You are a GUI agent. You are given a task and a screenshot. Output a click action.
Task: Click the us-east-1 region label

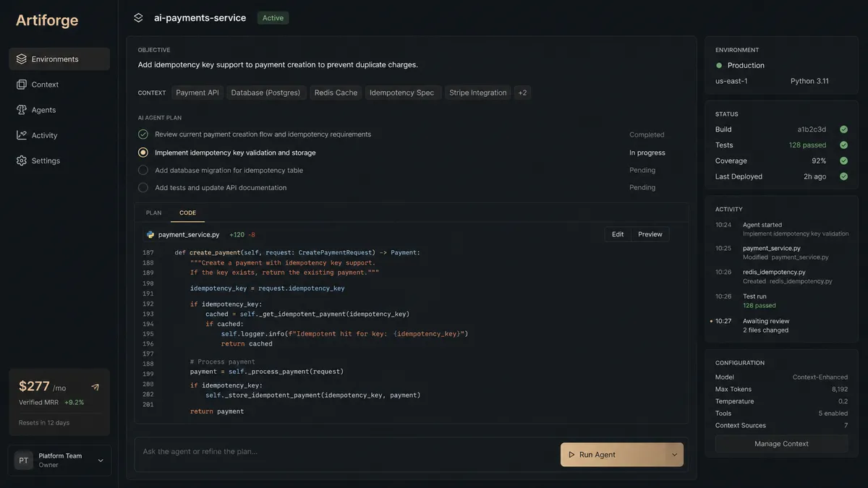coord(731,81)
